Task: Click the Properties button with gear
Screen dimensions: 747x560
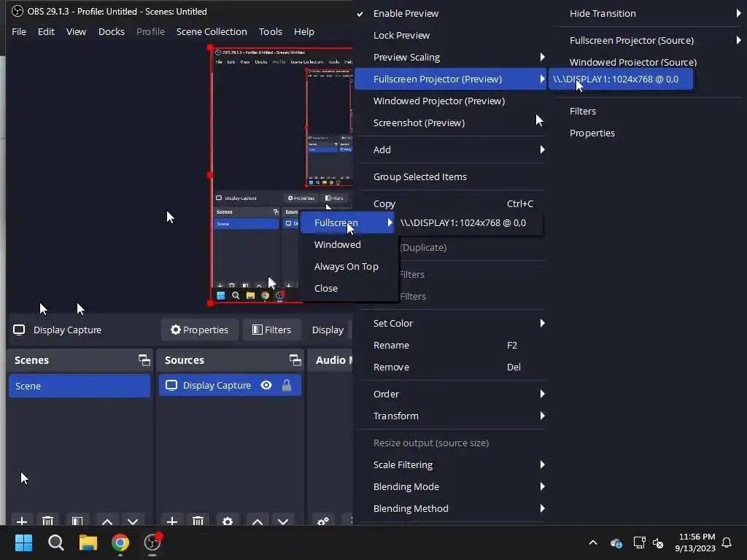Action: 200,330
